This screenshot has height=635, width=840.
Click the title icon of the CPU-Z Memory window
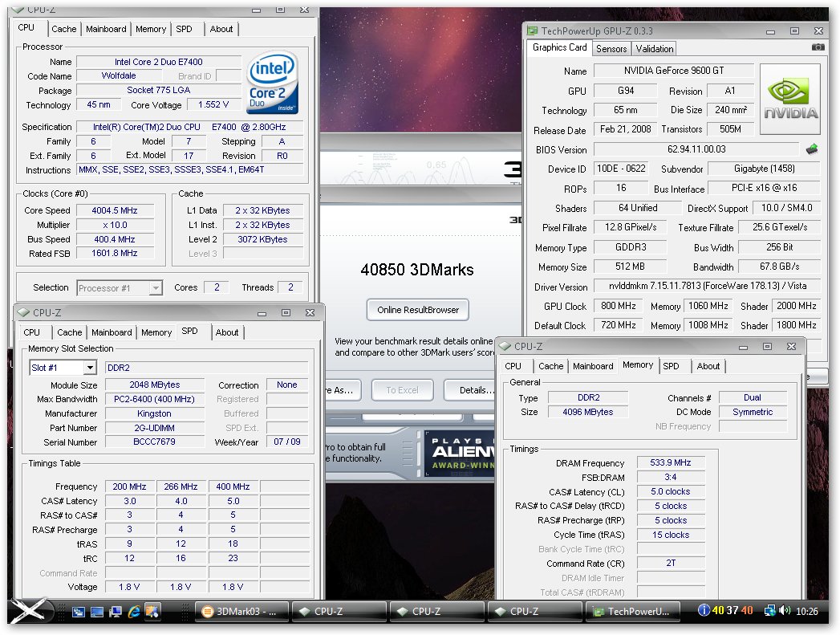click(505, 346)
